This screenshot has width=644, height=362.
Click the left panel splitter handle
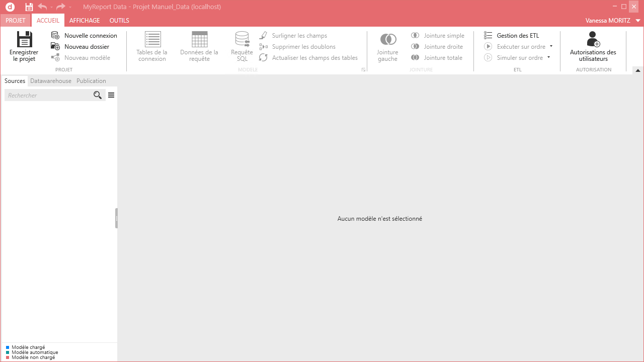click(116, 218)
